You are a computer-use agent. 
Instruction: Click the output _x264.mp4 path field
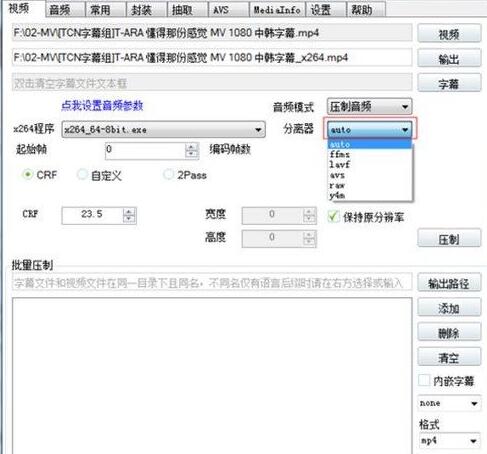[212, 57]
